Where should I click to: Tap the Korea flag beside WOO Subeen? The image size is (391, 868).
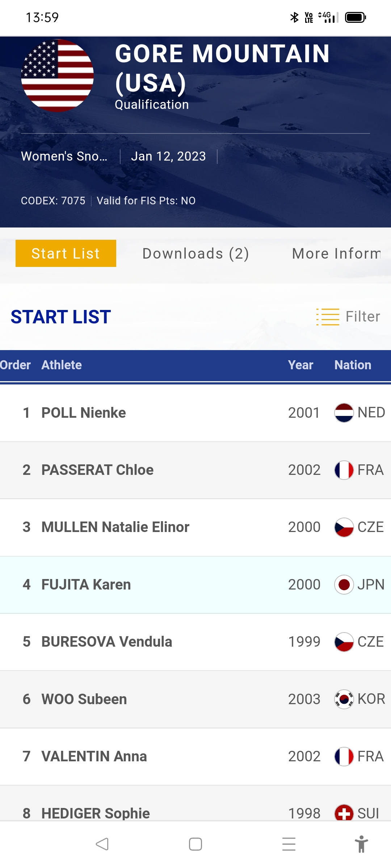[344, 699]
